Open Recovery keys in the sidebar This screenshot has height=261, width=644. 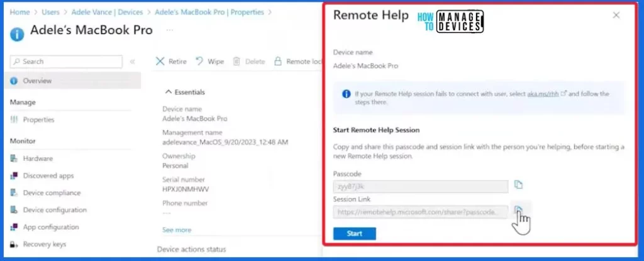[x=45, y=244]
